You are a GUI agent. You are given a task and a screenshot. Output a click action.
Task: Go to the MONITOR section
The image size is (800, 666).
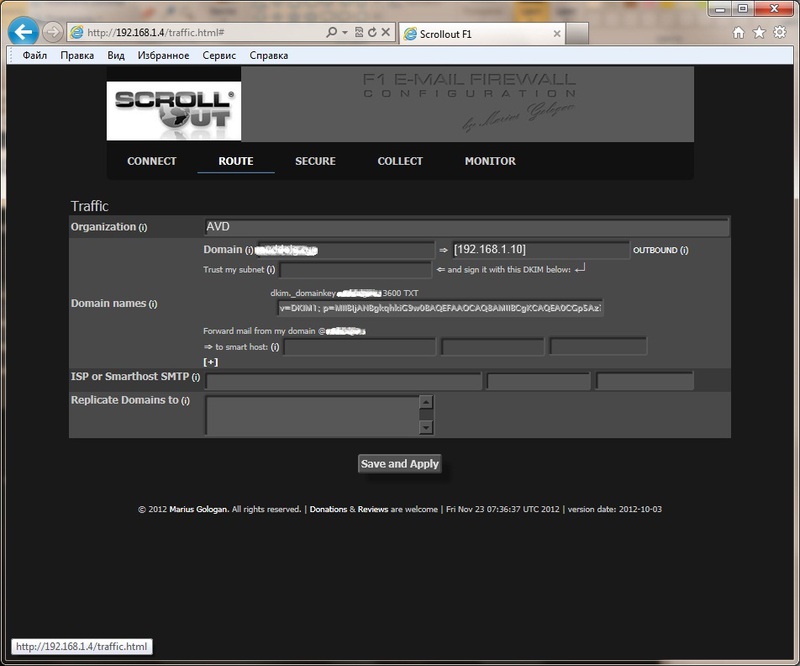pyautogui.click(x=490, y=161)
